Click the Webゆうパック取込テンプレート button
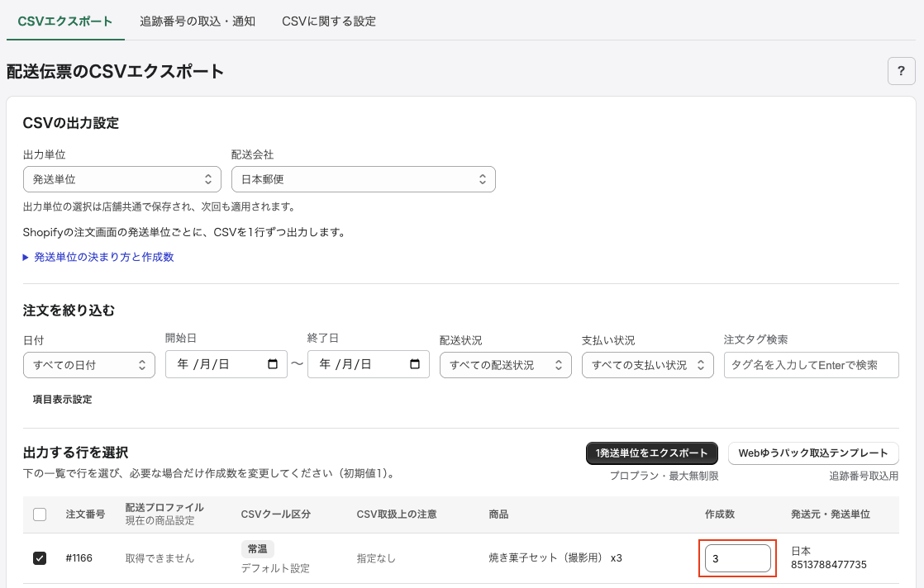This screenshot has height=588, width=924. pyautogui.click(x=813, y=453)
